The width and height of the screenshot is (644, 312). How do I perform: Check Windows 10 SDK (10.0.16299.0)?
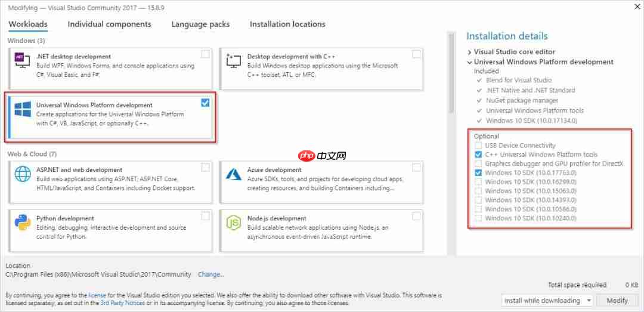(x=478, y=182)
